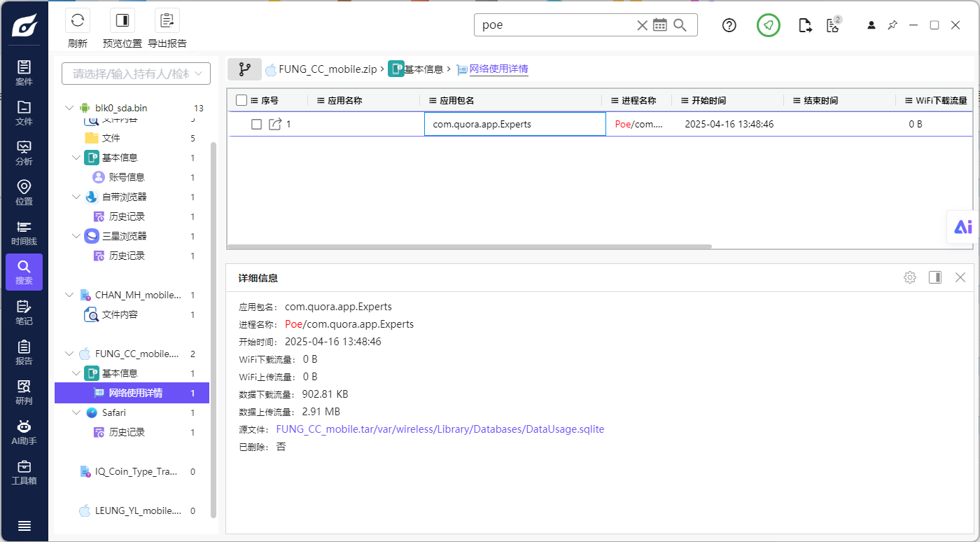Image resolution: width=980 pixels, height=542 pixels.
Task: Open the calendar date filter in search
Action: coord(660,25)
